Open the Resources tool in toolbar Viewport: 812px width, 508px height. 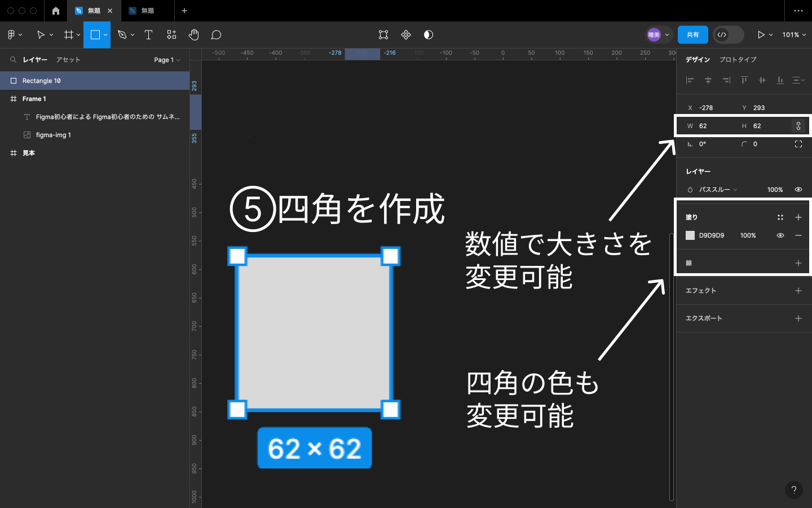171,35
